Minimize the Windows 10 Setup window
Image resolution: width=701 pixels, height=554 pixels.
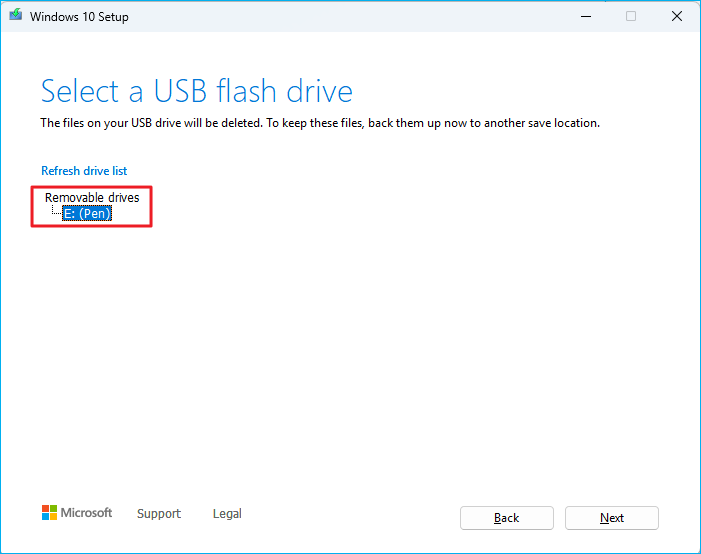pyautogui.click(x=585, y=16)
